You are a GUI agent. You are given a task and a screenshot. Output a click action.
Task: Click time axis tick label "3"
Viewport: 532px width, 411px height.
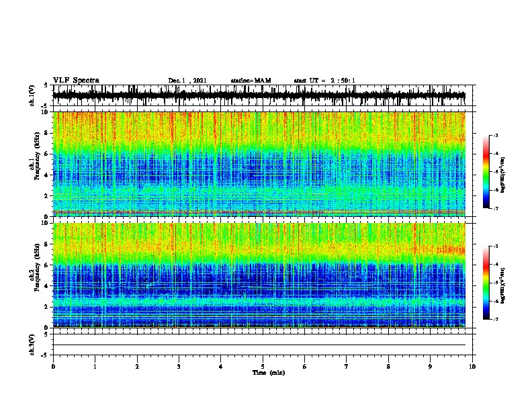(x=179, y=367)
